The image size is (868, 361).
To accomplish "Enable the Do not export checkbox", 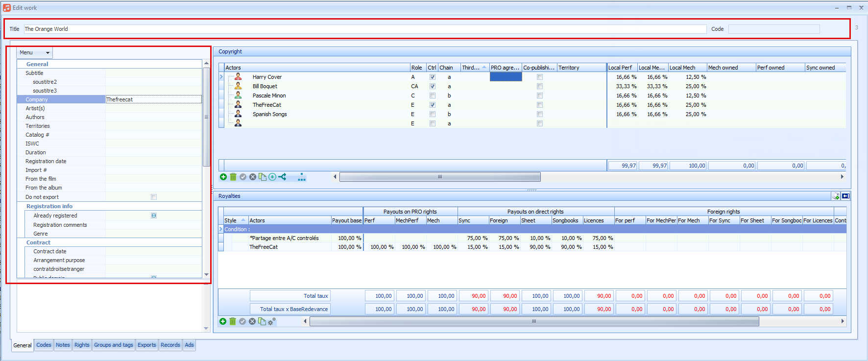I will pos(154,197).
